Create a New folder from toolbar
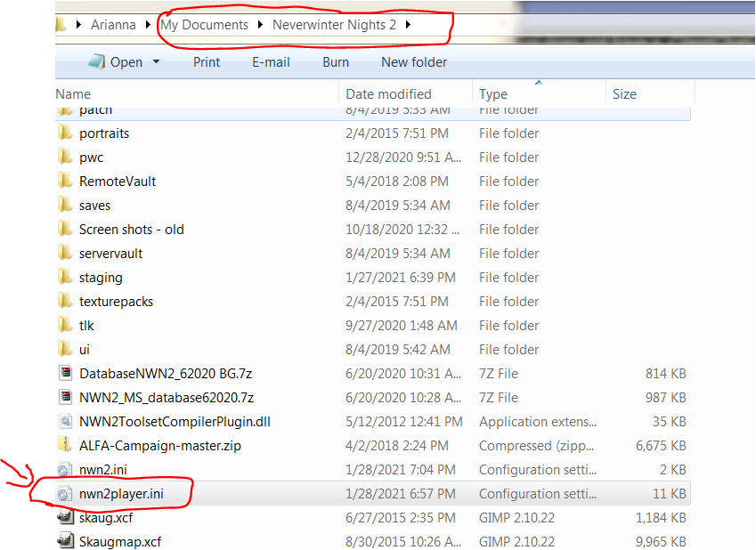Image resolution: width=756 pixels, height=550 pixels. (414, 62)
